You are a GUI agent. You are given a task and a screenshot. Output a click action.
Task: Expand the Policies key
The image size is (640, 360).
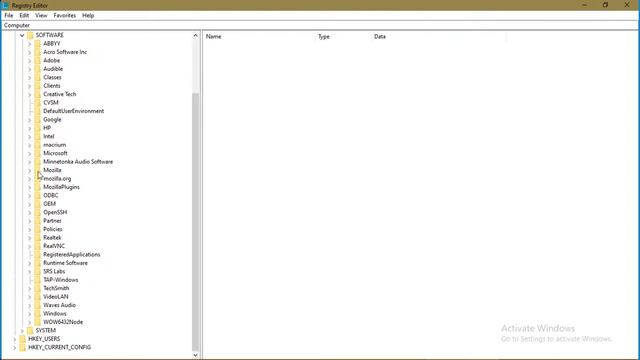29,229
